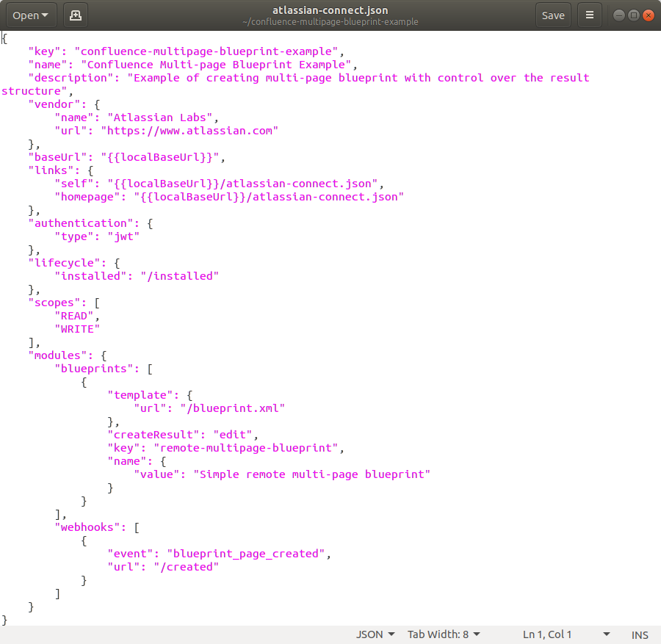Open the Tab Width: 8 selector
This screenshot has height=644, width=661.
coord(444,634)
